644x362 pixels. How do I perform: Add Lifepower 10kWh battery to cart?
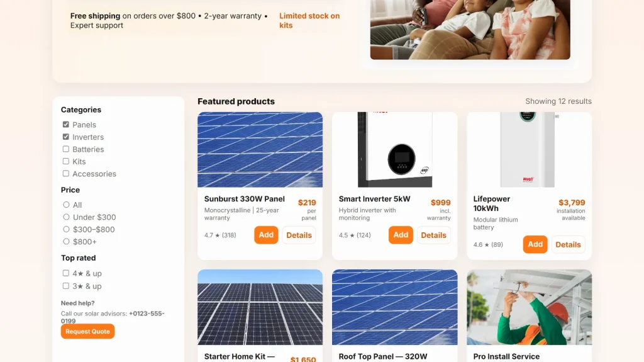pos(535,244)
